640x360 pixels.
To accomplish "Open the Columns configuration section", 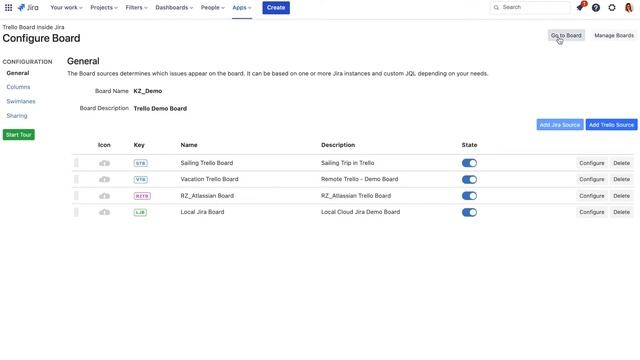I will (18, 87).
